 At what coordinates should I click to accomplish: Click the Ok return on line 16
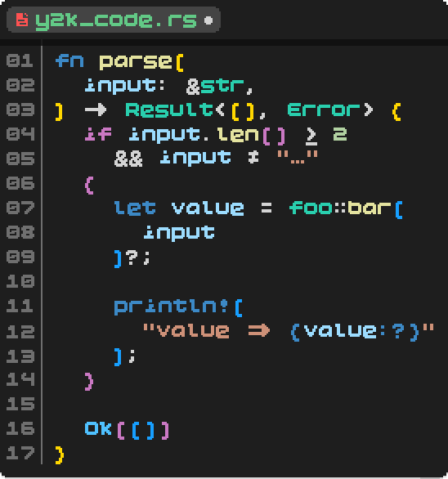[x=98, y=428]
